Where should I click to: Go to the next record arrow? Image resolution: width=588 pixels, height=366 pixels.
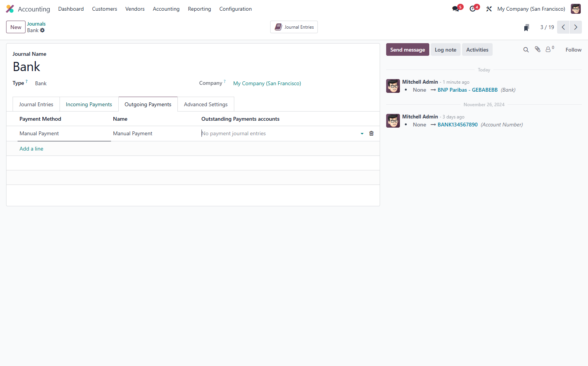coord(576,27)
